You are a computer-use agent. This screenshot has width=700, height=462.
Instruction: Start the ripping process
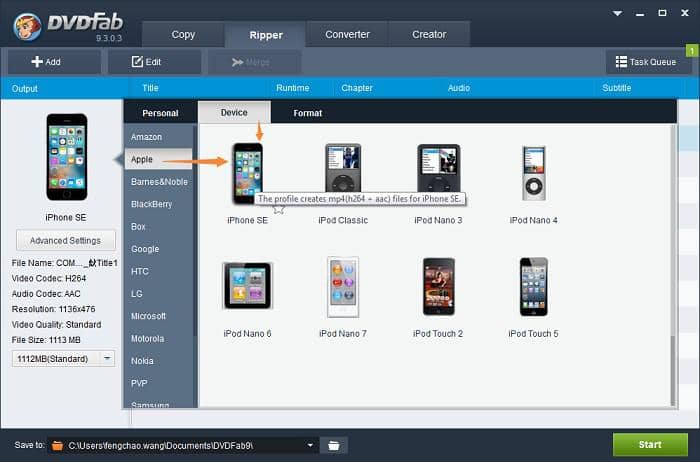650,445
